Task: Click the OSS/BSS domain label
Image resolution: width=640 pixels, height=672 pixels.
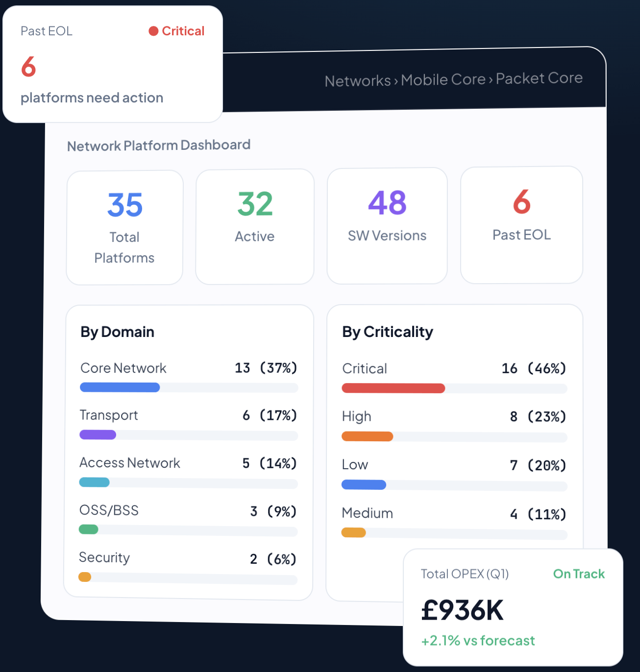Action: click(x=109, y=510)
